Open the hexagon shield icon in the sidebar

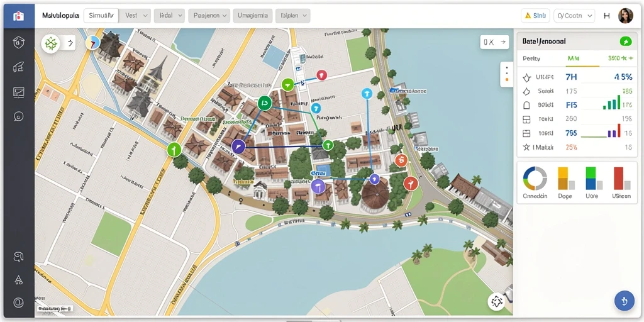[18, 42]
